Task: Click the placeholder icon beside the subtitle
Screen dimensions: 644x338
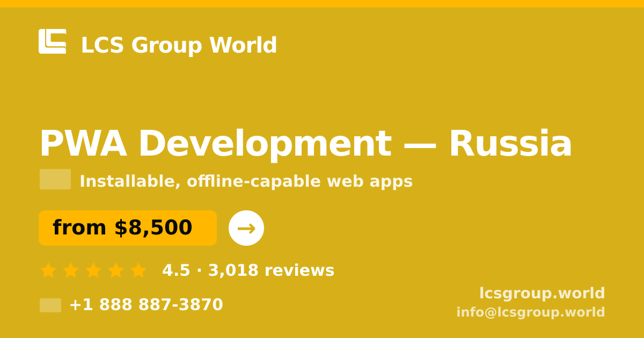Action: (55, 179)
